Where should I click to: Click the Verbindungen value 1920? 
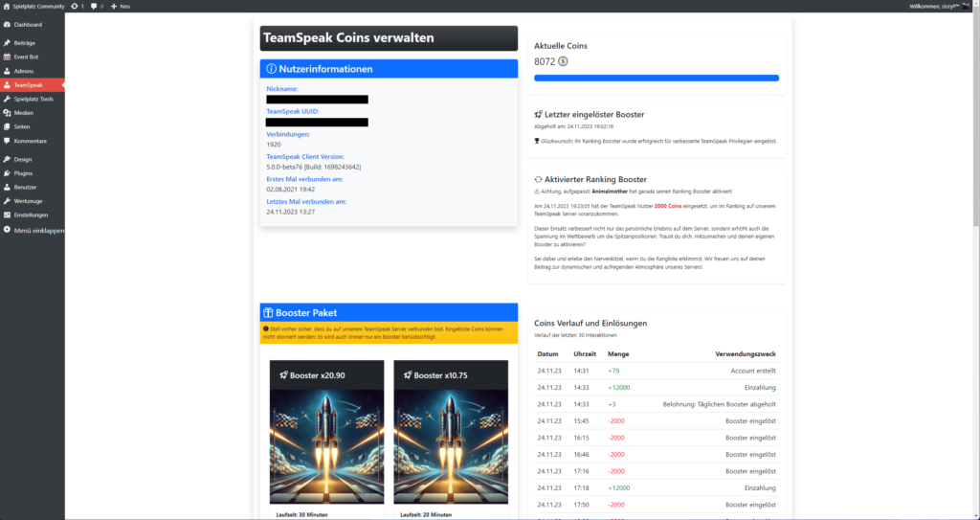(274, 145)
